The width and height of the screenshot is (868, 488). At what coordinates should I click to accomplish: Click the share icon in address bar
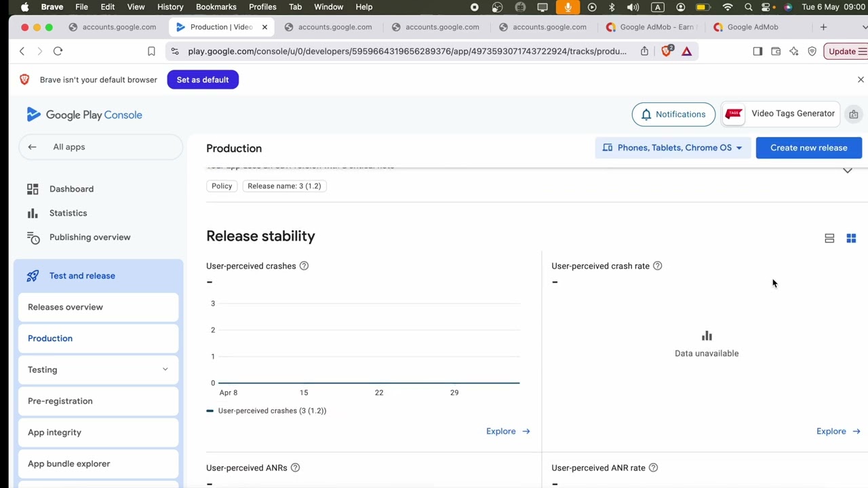644,51
